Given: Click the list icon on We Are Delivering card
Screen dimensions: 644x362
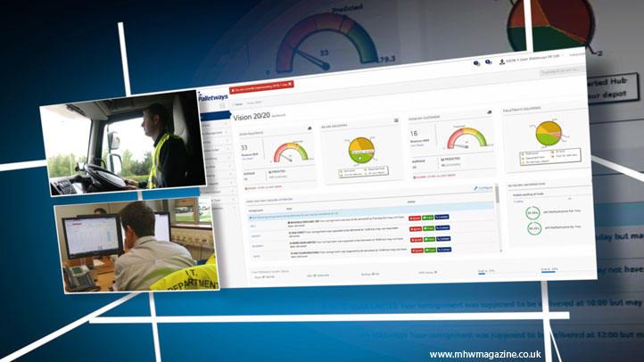Looking at the screenshot, I should pyautogui.click(x=396, y=120).
